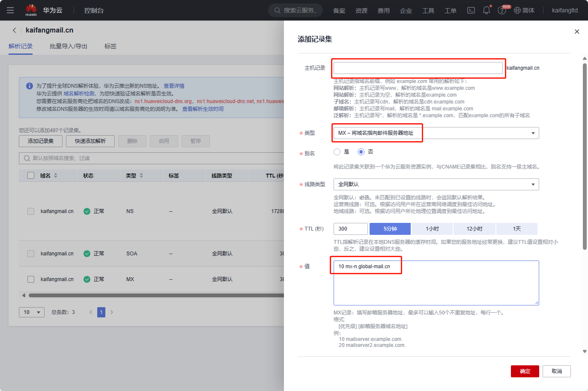Choose the 1天 TTL preset

516,229
